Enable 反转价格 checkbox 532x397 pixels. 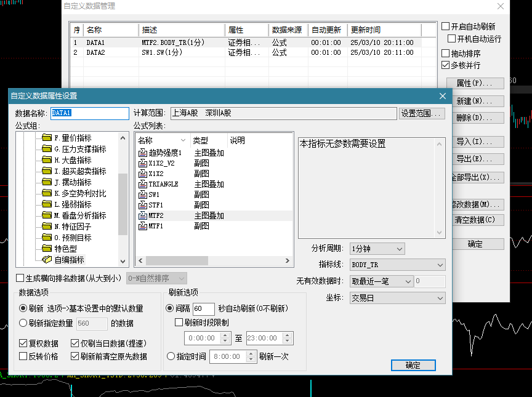coord(23,356)
